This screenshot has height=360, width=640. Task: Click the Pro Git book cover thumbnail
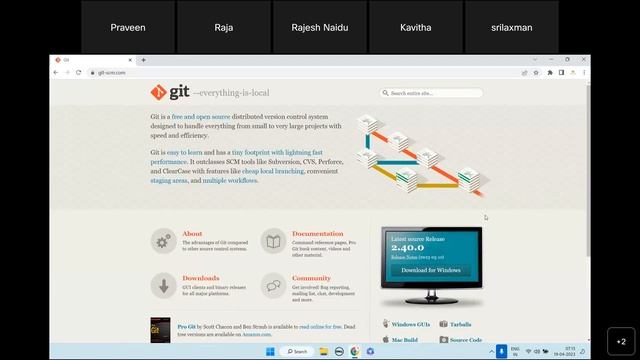point(160,330)
